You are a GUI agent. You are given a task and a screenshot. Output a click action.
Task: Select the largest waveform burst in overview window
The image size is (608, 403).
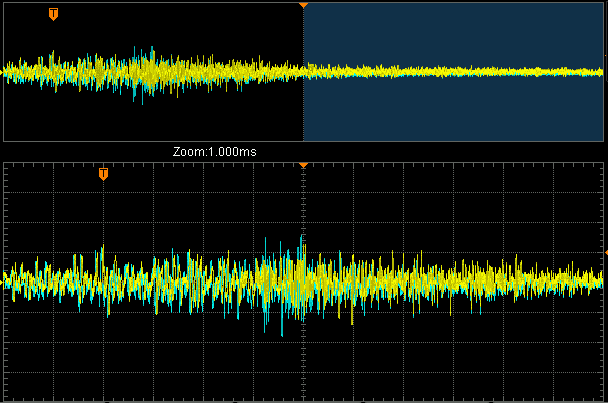tap(148, 70)
